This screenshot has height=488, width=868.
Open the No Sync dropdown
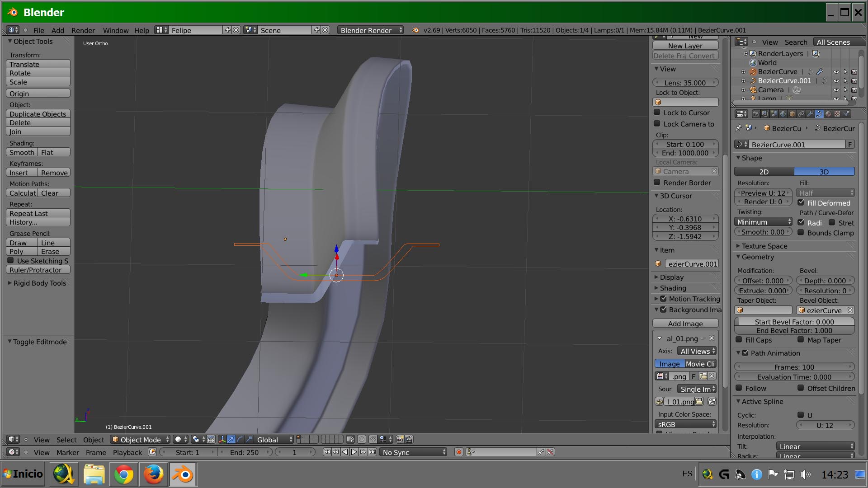(414, 452)
